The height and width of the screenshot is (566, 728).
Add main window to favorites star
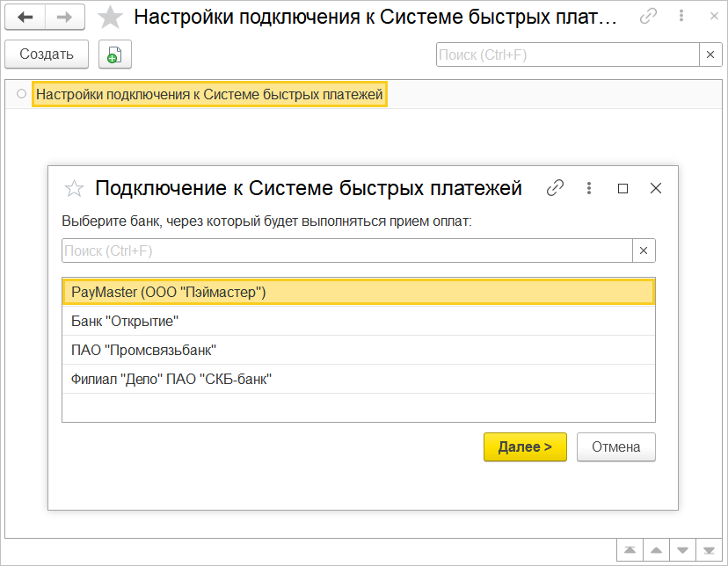[110, 18]
